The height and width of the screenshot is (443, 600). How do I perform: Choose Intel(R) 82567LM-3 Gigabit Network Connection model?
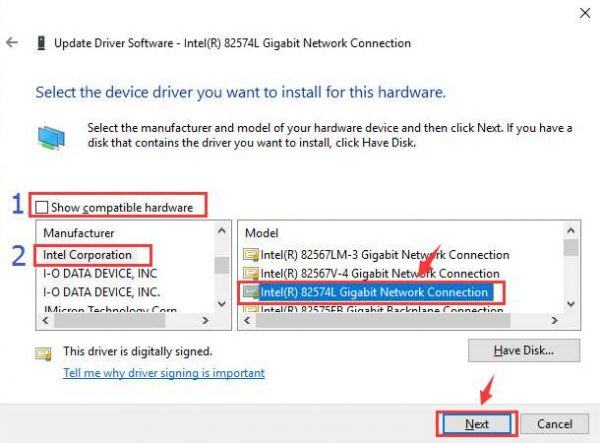pyautogui.click(x=385, y=255)
